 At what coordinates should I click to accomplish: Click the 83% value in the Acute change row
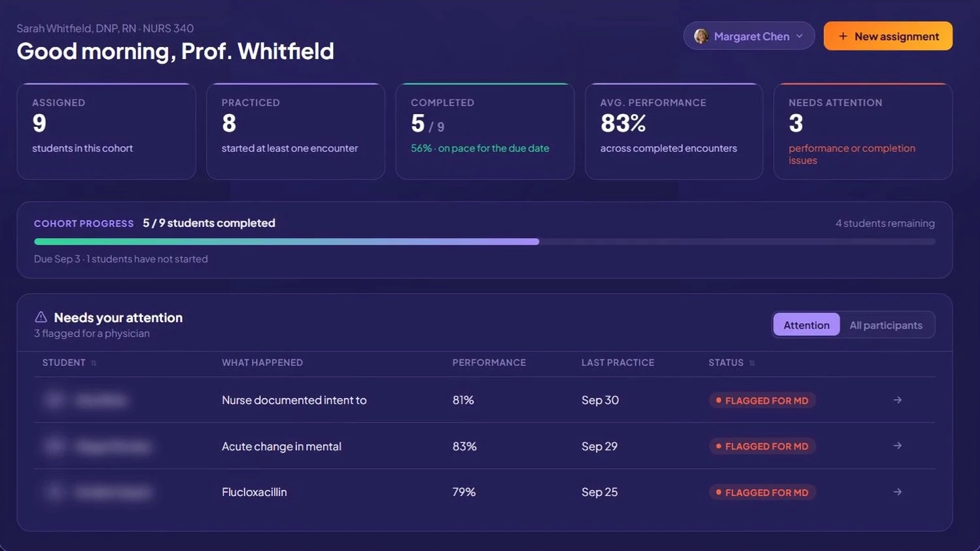point(464,446)
